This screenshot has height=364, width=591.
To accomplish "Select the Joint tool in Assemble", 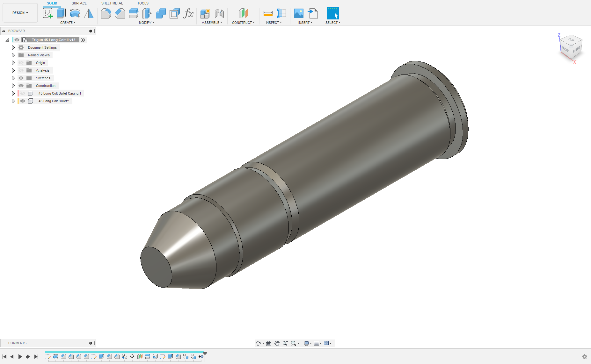I will [219, 13].
